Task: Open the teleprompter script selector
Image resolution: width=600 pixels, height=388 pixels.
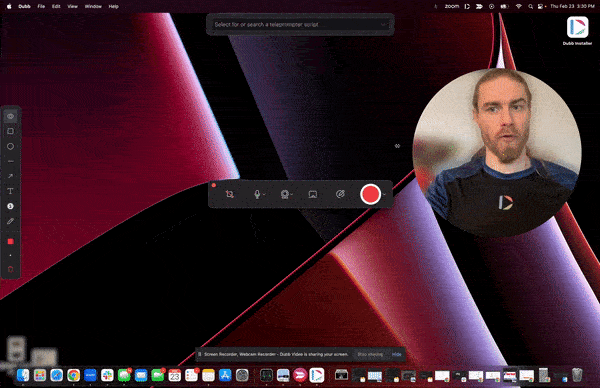Action: click(300, 24)
